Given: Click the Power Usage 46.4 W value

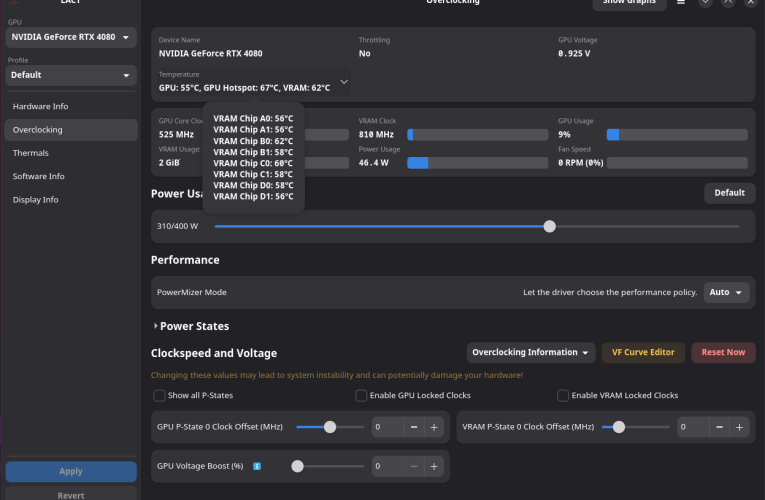Looking at the screenshot, I should [x=374, y=163].
